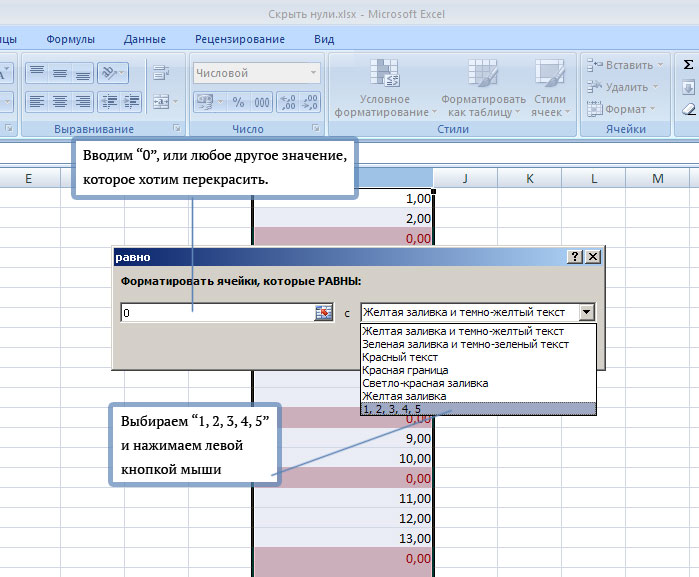Open the Удалить dropdown arrow
The width and height of the screenshot is (699, 577).
click(x=655, y=87)
